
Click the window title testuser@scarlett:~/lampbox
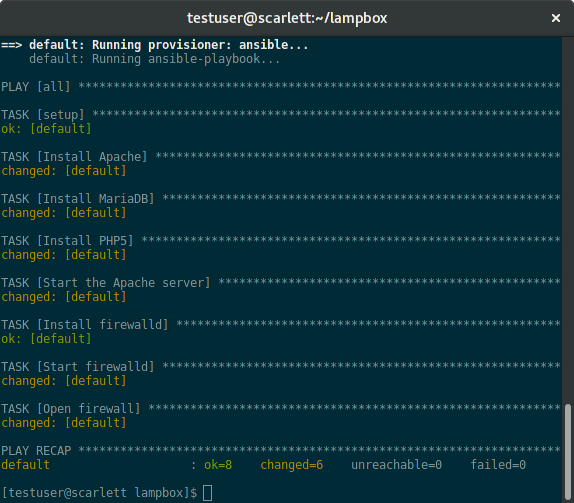(x=287, y=18)
